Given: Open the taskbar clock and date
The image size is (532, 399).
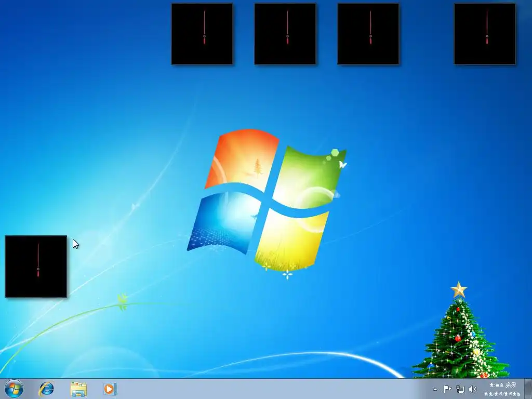Looking at the screenshot, I should click(x=502, y=389).
